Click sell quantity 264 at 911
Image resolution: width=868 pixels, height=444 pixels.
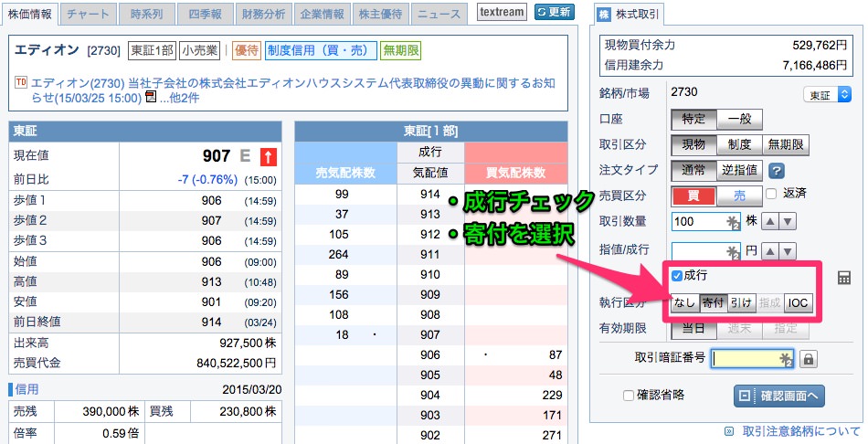[338, 255]
